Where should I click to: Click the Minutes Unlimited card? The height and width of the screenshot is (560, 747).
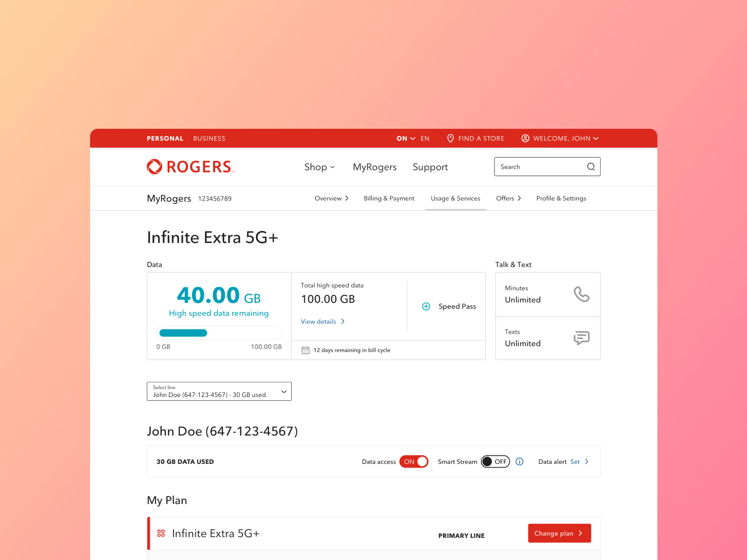pyautogui.click(x=548, y=294)
